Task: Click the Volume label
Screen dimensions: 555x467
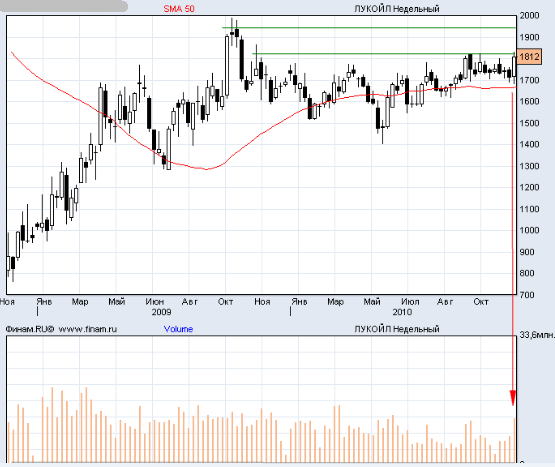Action: click(x=178, y=329)
